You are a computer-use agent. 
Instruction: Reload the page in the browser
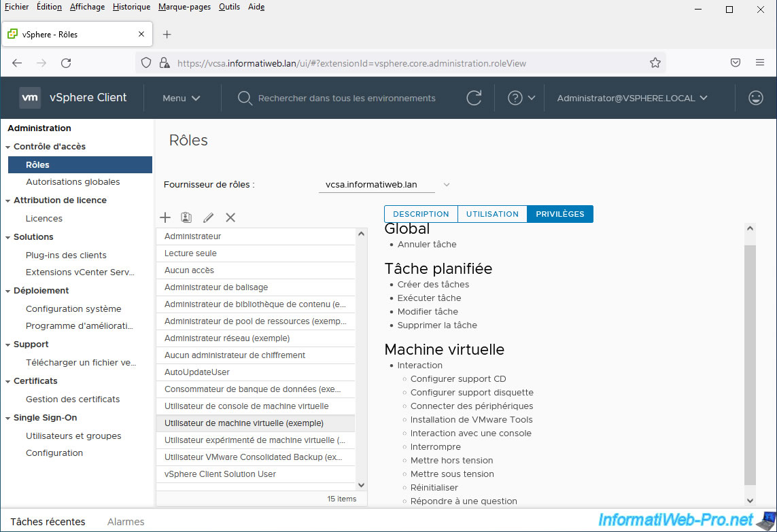[66, 63]
